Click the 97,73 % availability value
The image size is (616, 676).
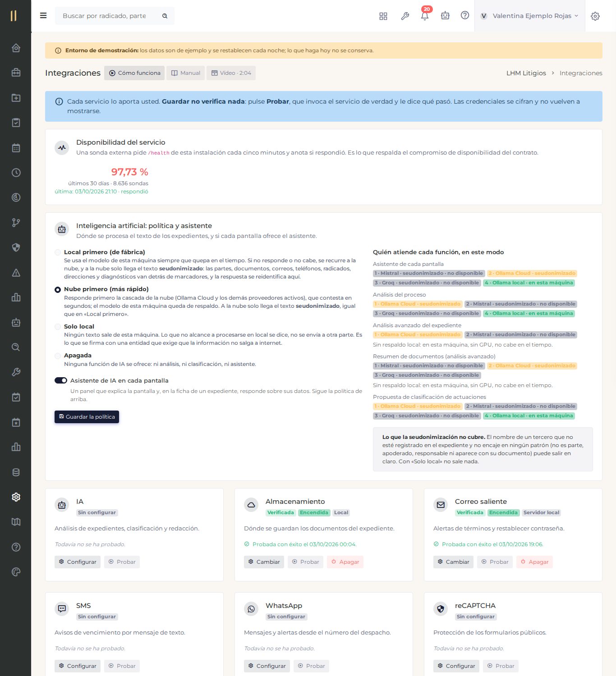(129, 172)
